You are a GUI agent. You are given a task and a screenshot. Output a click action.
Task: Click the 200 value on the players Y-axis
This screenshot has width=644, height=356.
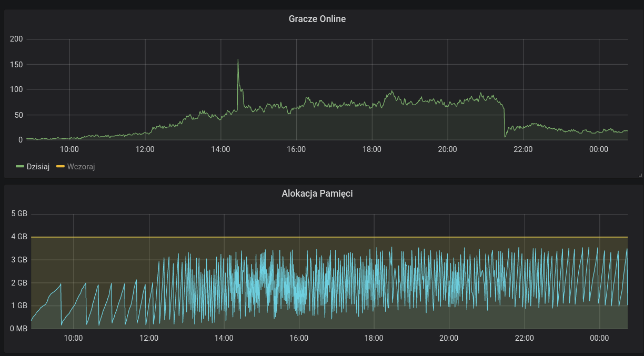coord(16,39)
